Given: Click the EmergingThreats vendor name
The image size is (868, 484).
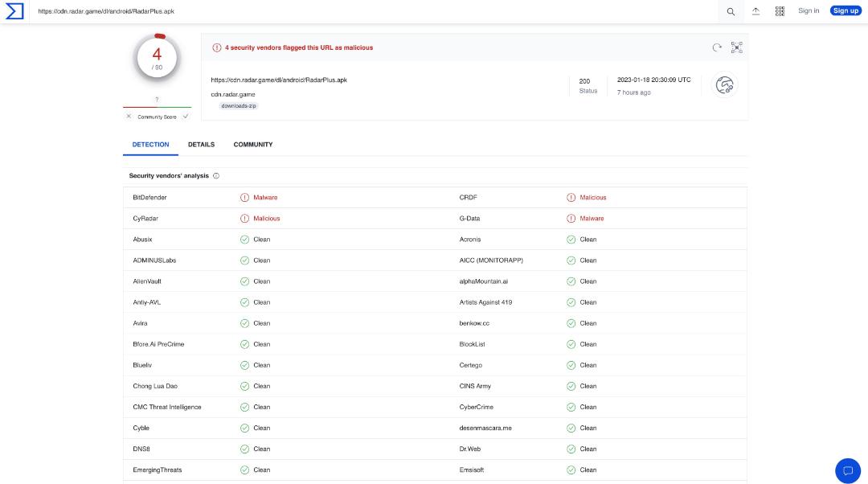Looking at the screenshot, I should click(x=158, y=470).
